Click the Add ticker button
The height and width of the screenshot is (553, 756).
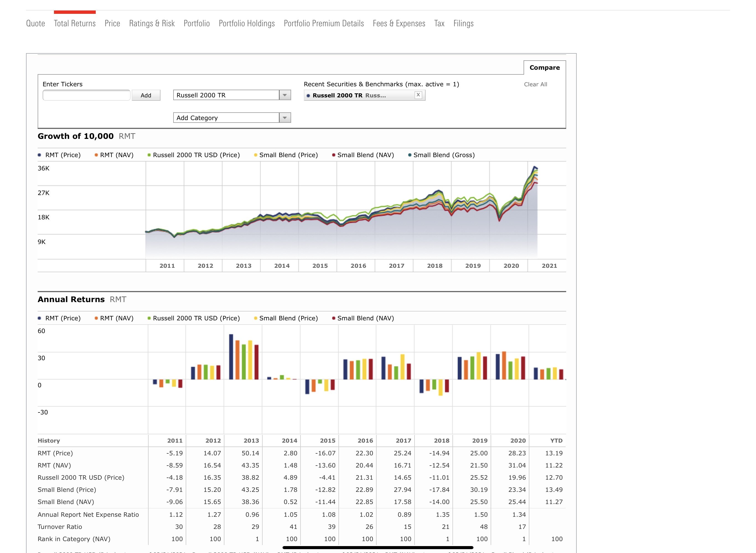[146, 95]
